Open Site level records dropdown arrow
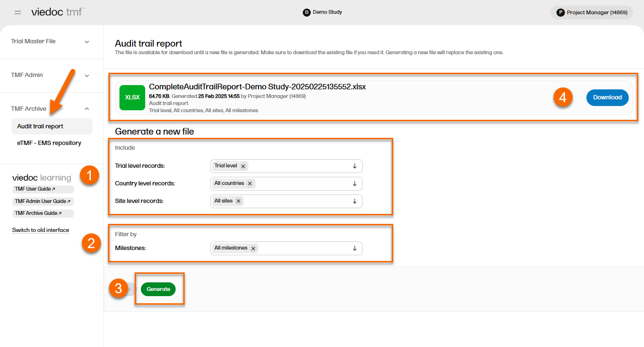 pos(355,201)
